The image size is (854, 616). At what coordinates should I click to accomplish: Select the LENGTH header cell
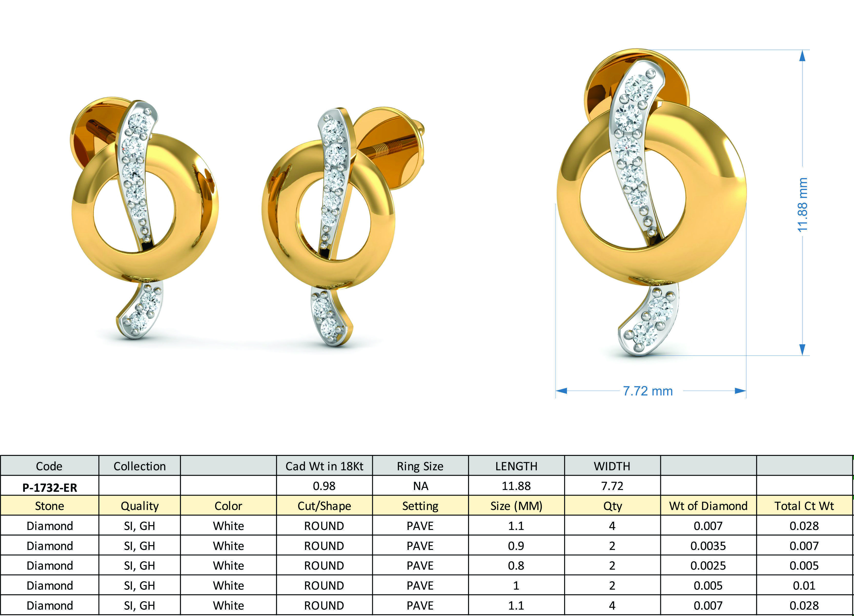tap(516, 466)
